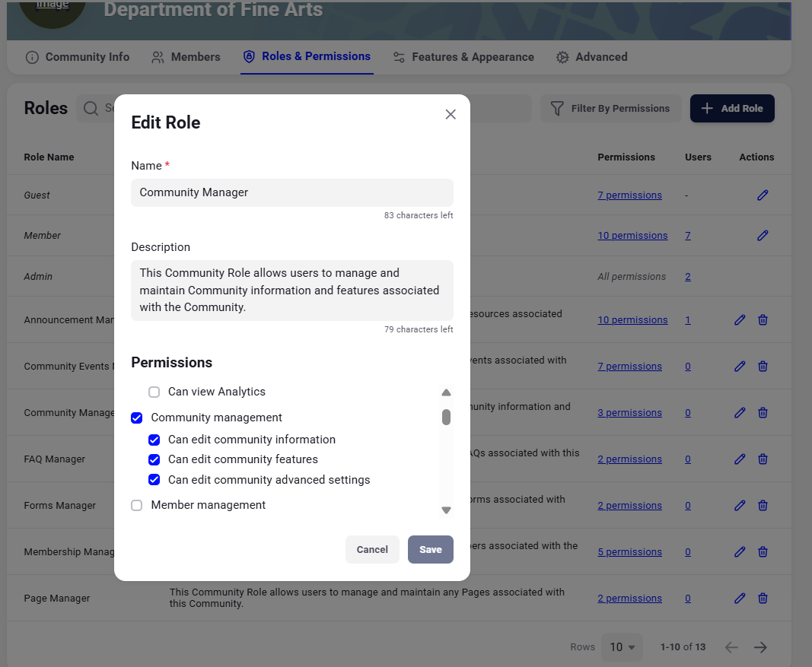The image size is (812, 667).
Task: Open Community Events' 7 permissions link
Action: (x=629, y=367)
